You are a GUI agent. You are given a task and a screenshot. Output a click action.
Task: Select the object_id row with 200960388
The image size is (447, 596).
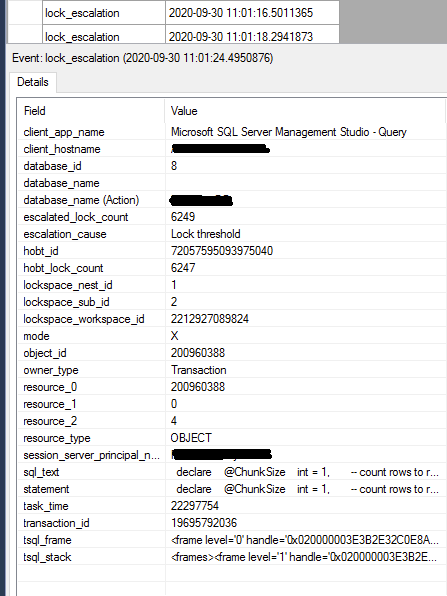232,353
